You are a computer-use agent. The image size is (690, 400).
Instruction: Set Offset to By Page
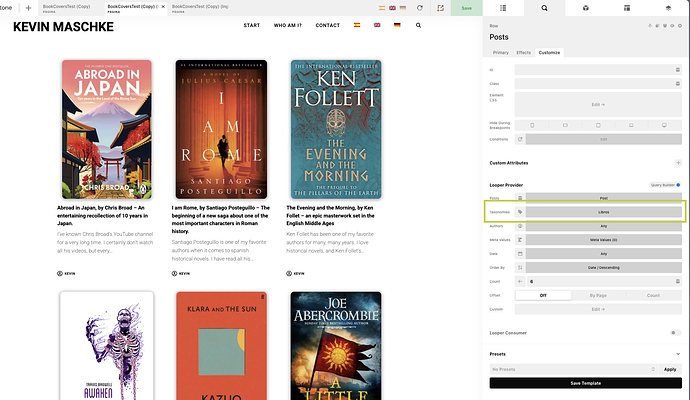598,295
